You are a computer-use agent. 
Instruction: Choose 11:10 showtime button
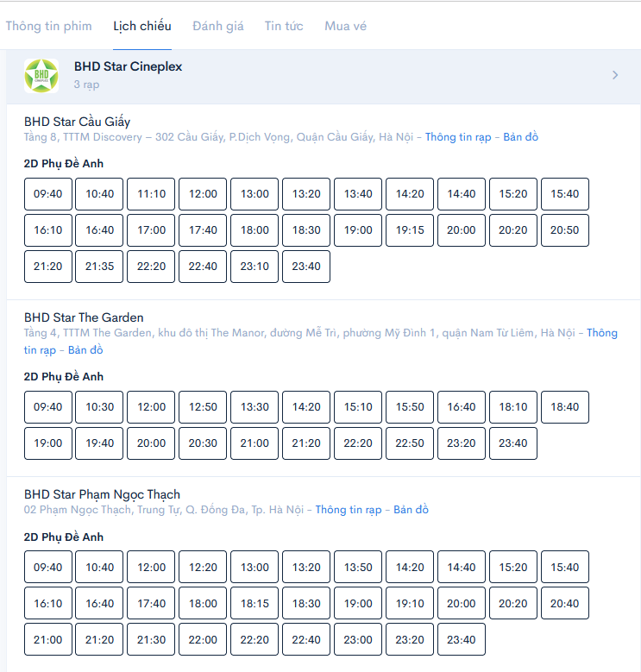click(151, 194)
